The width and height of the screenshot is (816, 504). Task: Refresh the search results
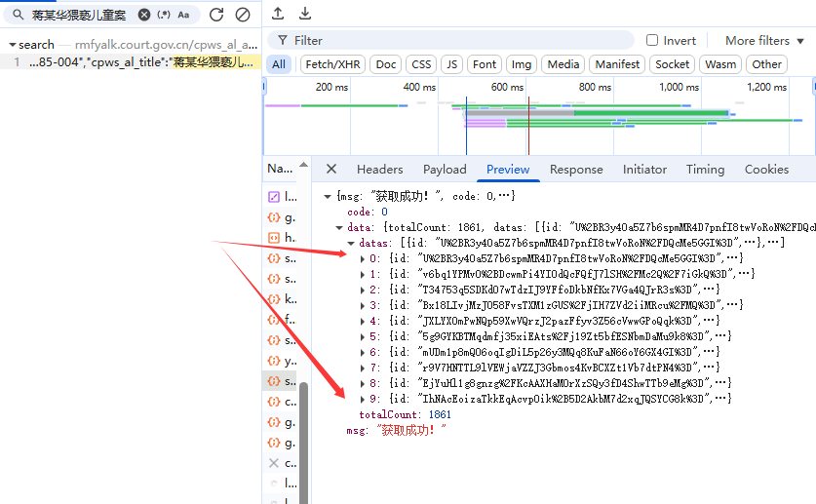click(216, 15)
